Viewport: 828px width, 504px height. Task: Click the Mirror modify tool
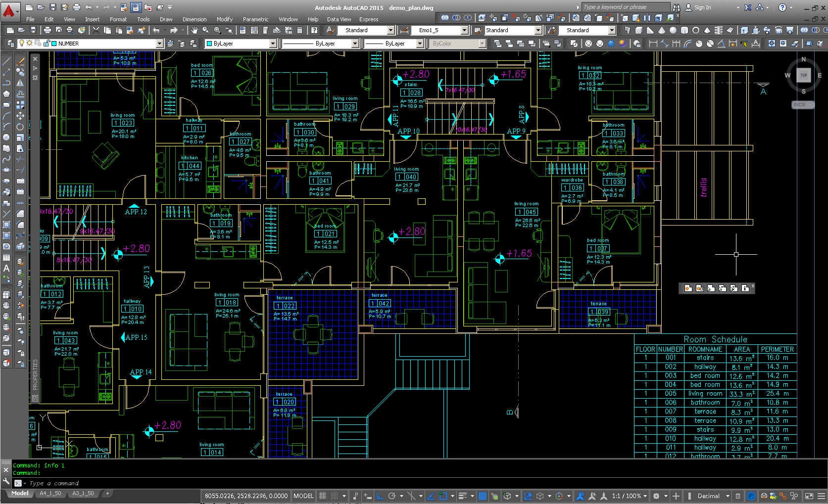point(20,83)
